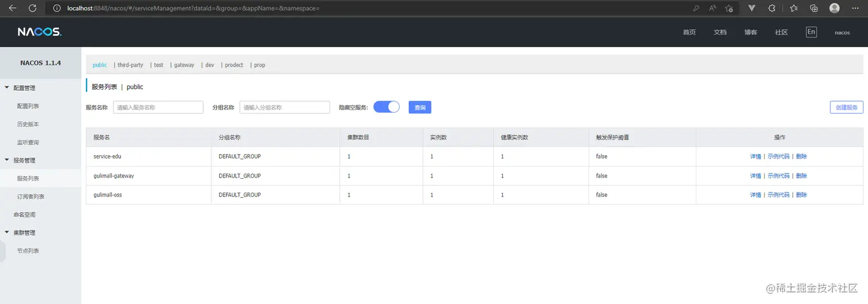868x304 pixels.
Task: Switch to the third-party namespace tab
Action: [x=130, y=65]
